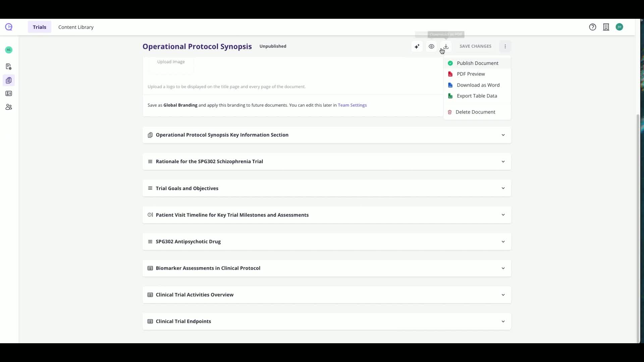The width and height of the screenshot is (644, 362).
Task: Open the three-dot more options menu
Action: pyautogui.click(x=505, y=47)
